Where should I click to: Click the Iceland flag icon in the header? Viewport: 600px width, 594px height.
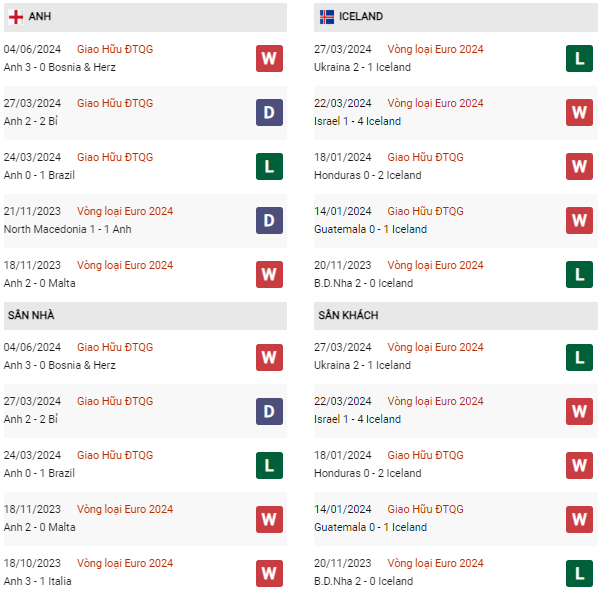[327, 17]
